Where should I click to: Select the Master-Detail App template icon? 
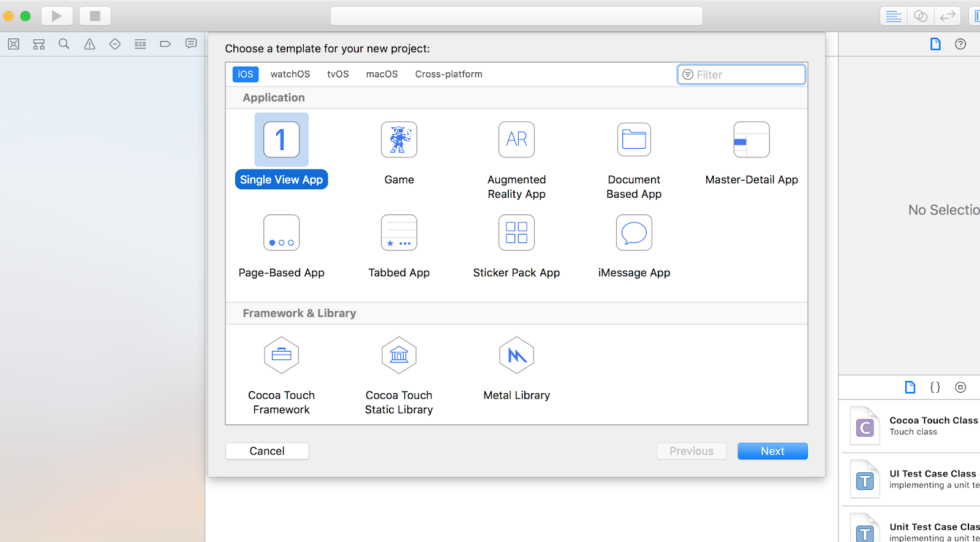(x=752, y=140)
